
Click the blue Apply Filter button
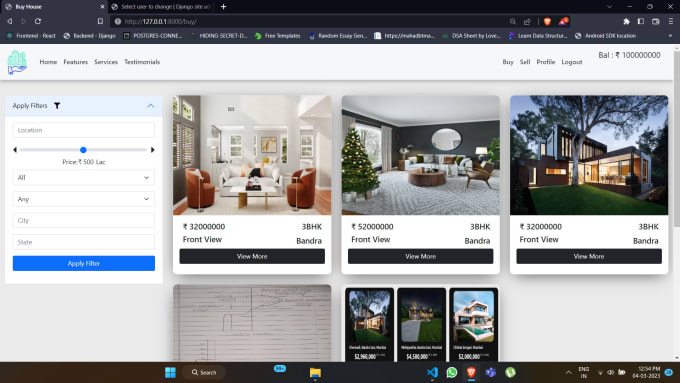click(x=84, y=263)
